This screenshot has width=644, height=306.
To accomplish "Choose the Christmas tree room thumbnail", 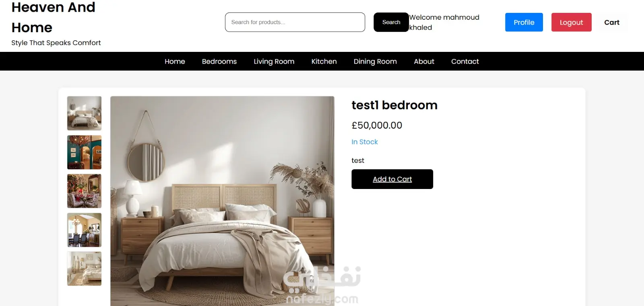I will click(84, 191).
